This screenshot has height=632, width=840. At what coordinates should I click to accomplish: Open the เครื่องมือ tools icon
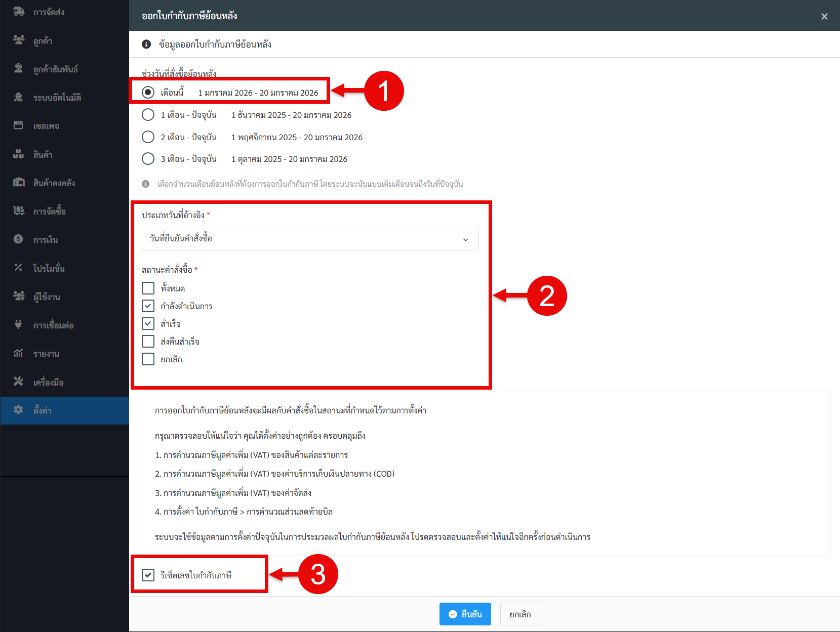pos(19,382)
